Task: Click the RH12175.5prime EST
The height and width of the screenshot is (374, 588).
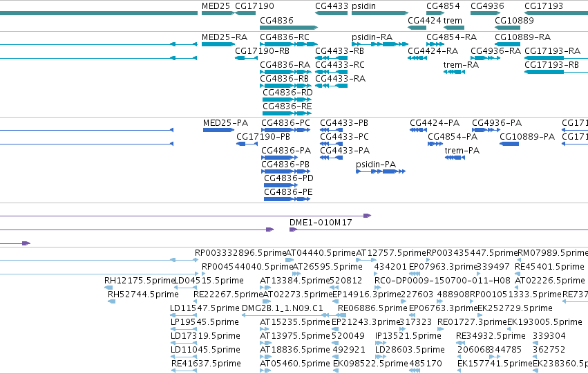Action: coord(108,288)
